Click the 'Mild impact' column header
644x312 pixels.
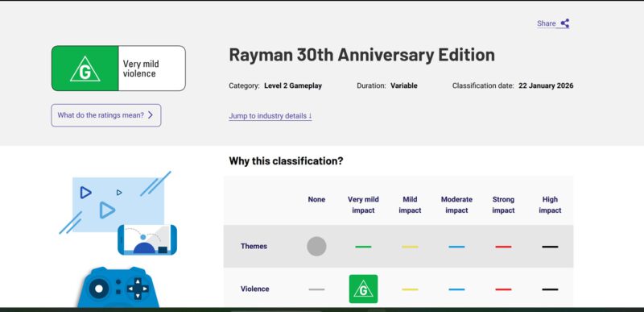tap(410, 205)
